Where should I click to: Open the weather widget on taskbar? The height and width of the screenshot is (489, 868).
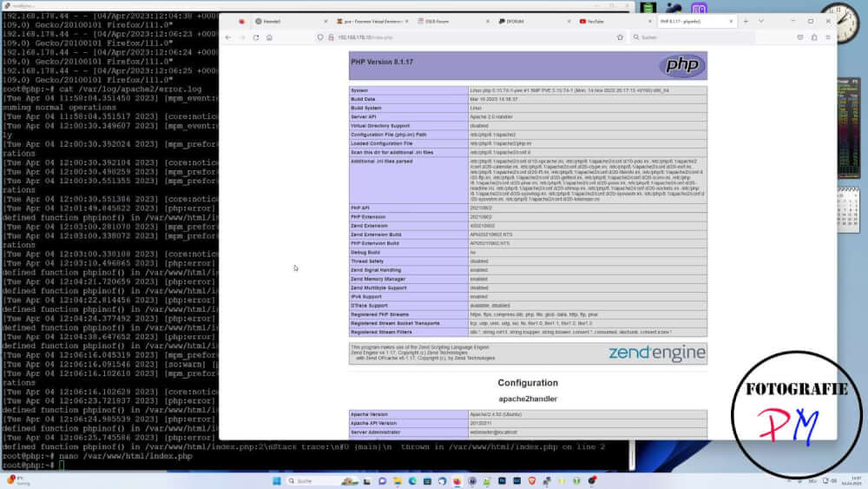pyautogui.click(x=17, y=480)
